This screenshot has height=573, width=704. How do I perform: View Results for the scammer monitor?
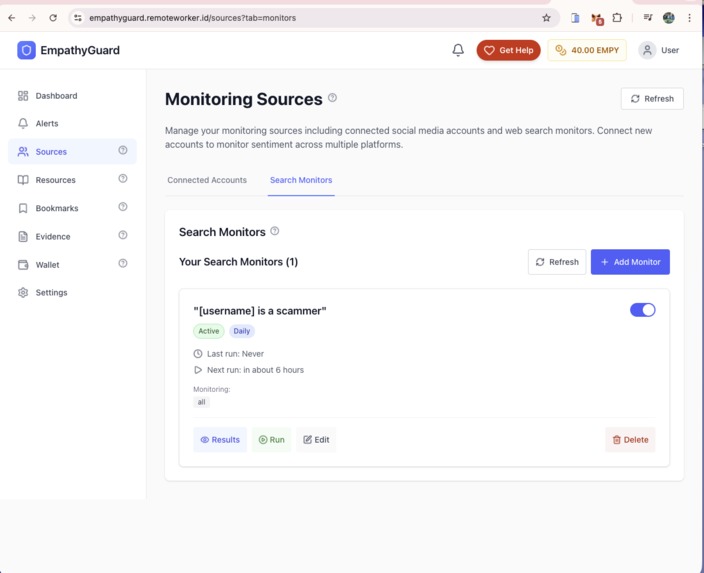[x=220, y=440]
